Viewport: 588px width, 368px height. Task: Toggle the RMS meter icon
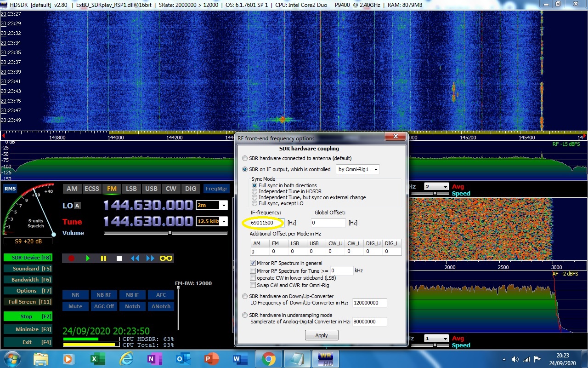[10, 189]
